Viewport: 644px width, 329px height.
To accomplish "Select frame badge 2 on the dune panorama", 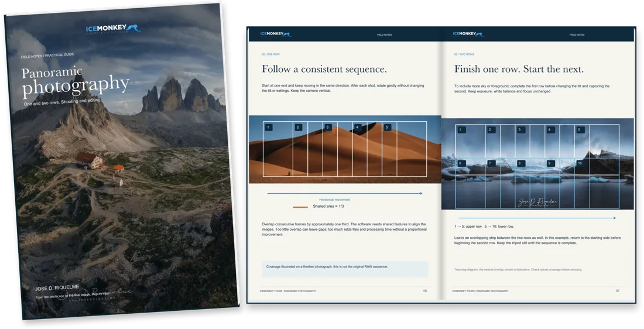I will [298, 128].
